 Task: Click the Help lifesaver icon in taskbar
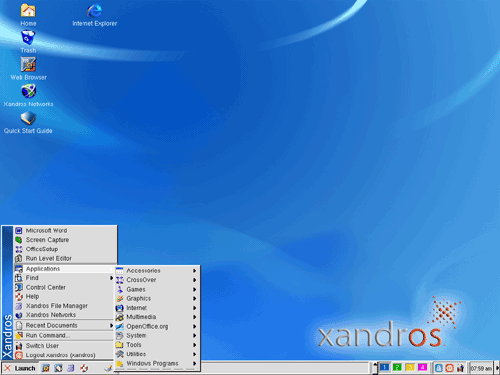click(x=84, y=368)
